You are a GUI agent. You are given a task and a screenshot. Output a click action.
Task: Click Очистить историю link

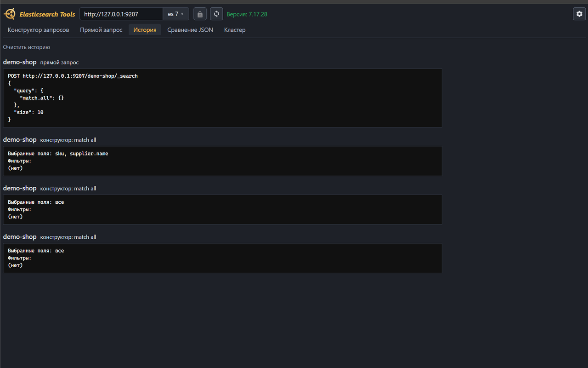tap(27, 47)
